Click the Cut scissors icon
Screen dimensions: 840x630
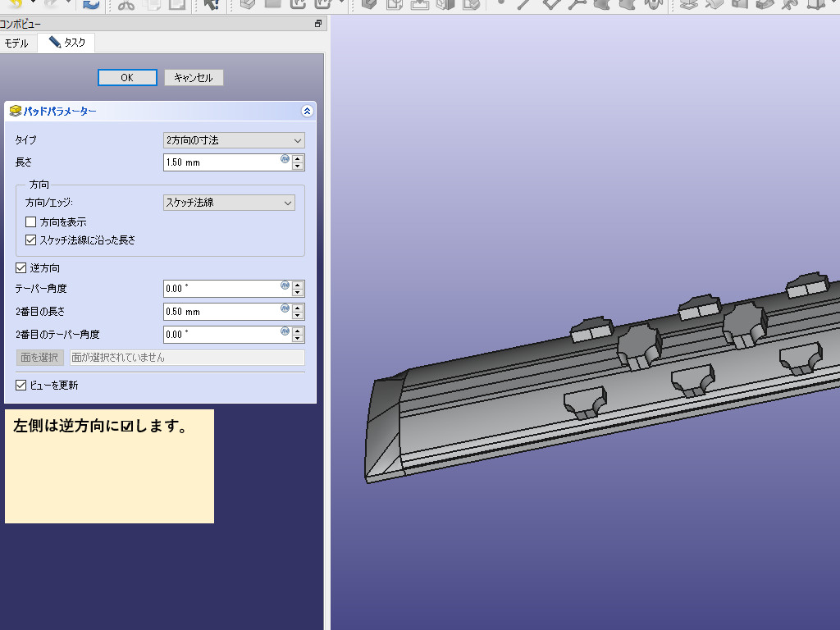[126, 5]
